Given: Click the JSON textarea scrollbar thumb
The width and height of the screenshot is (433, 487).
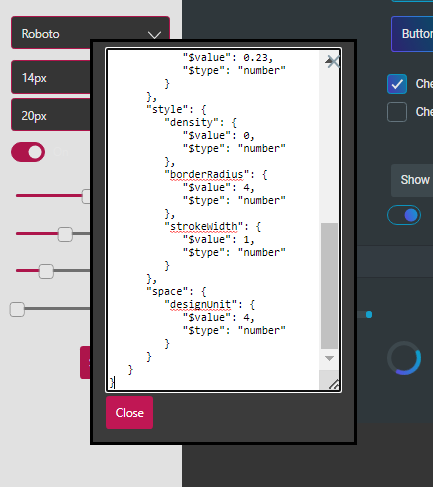Looking at the screenshot, I should pos(329,286).
